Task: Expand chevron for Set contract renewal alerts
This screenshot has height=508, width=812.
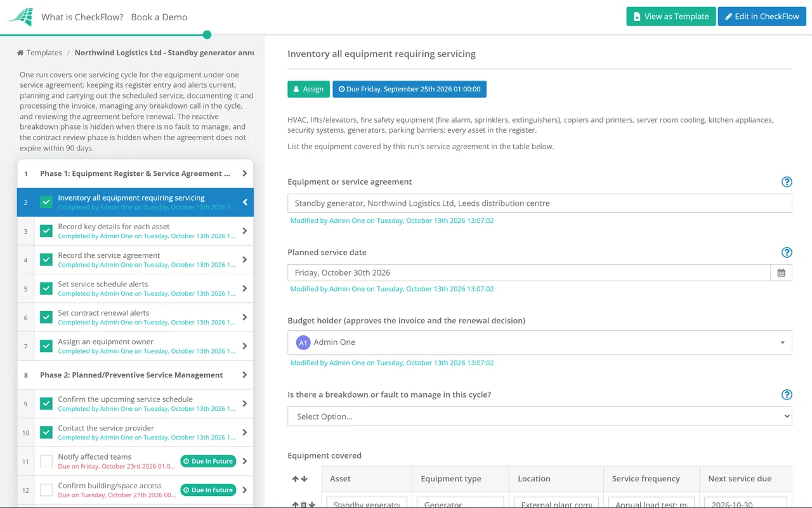Action: pyautogui.click(x=245, y=317)
